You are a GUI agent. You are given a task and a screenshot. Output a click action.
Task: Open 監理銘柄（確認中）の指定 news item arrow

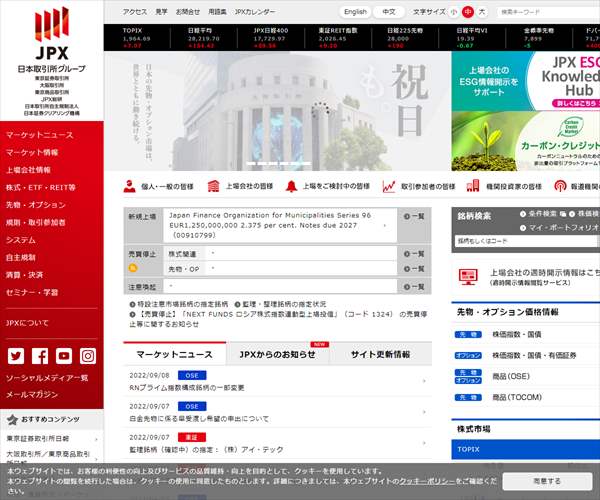424,443
